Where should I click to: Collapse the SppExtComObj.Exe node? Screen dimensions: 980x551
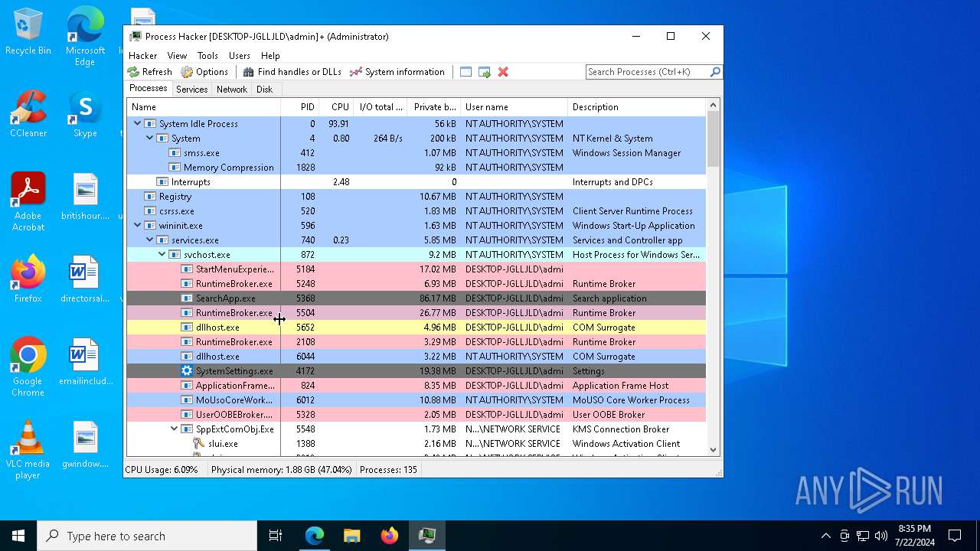(175, 429)
